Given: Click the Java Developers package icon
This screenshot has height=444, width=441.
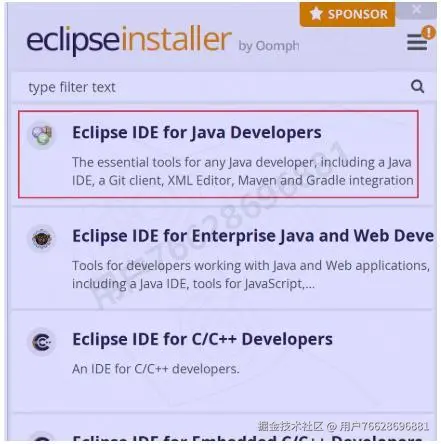Looking at the screenshot, I should point(42,135).
